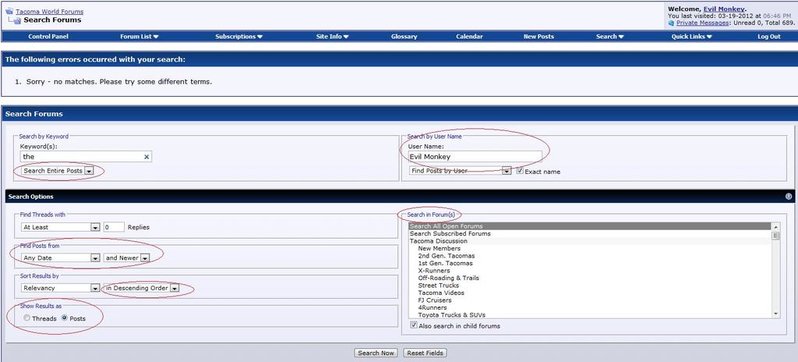Image resolution: width=798 pixels, height=362 pixels.
Task: Open the Subscriptions menu
Action: pyautogui.click(x=239, y=37)
